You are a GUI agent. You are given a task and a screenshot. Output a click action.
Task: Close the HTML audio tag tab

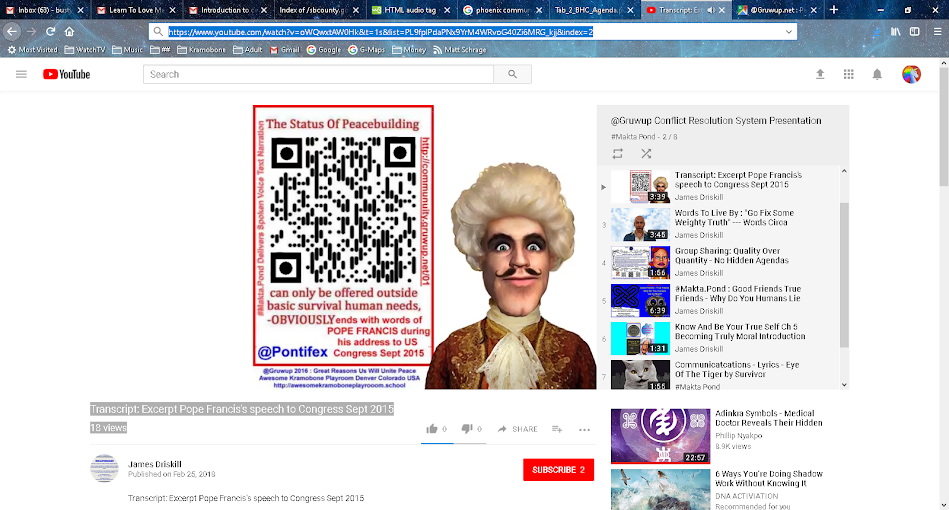447,10
